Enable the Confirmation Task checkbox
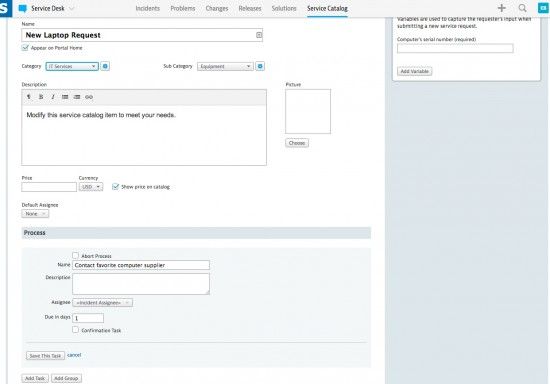Screen dimensions: 550x384 coord(75,330)
